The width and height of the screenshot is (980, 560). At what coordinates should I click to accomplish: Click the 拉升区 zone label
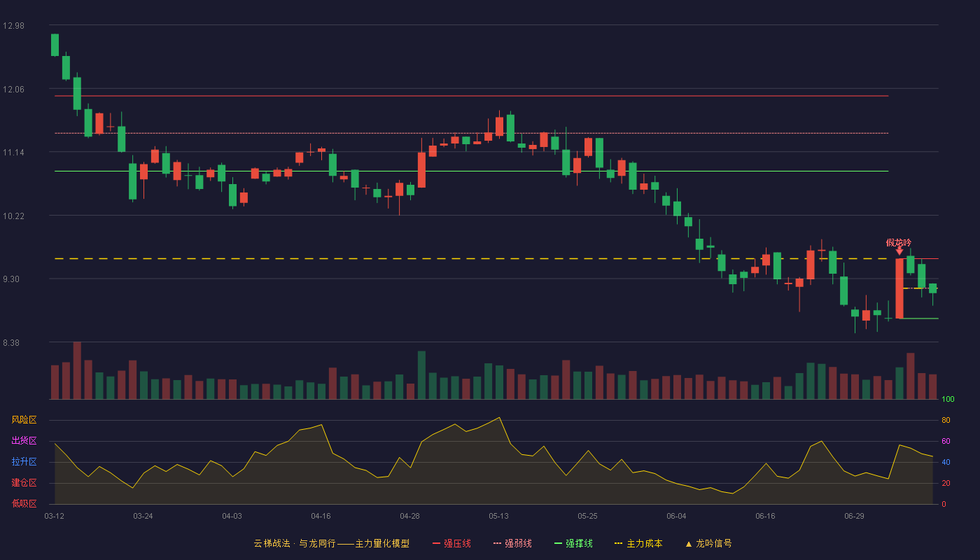coord(24,462)
